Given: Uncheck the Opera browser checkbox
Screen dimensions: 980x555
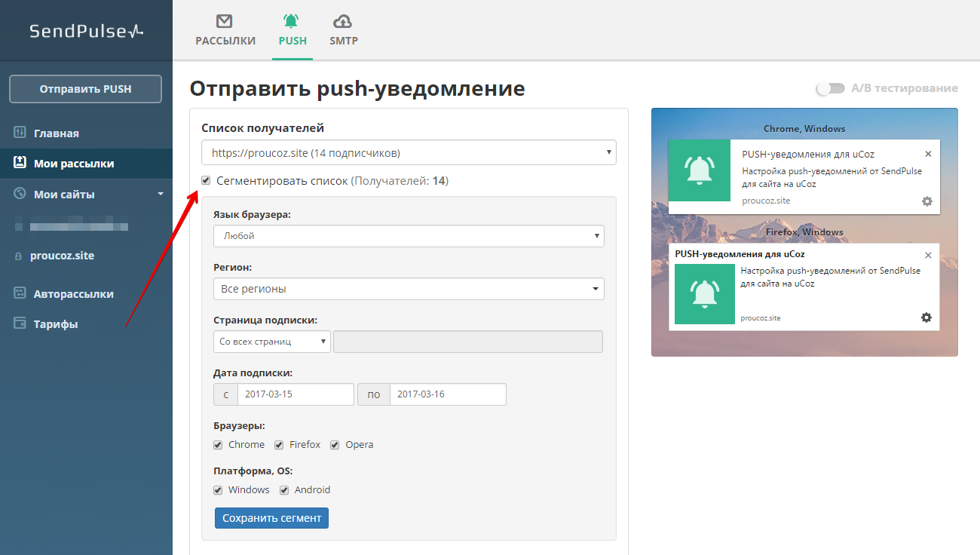Looking at the screenshot, I should (x=335, y=445).
